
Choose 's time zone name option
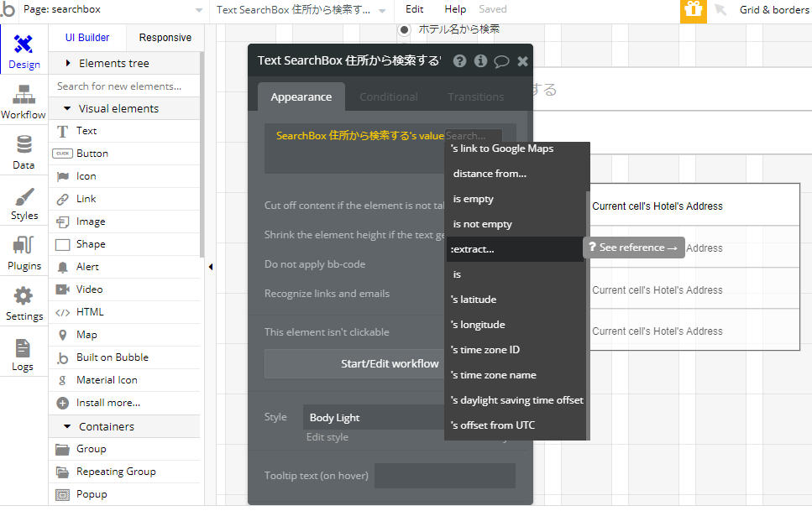click(x=516, y=375)
